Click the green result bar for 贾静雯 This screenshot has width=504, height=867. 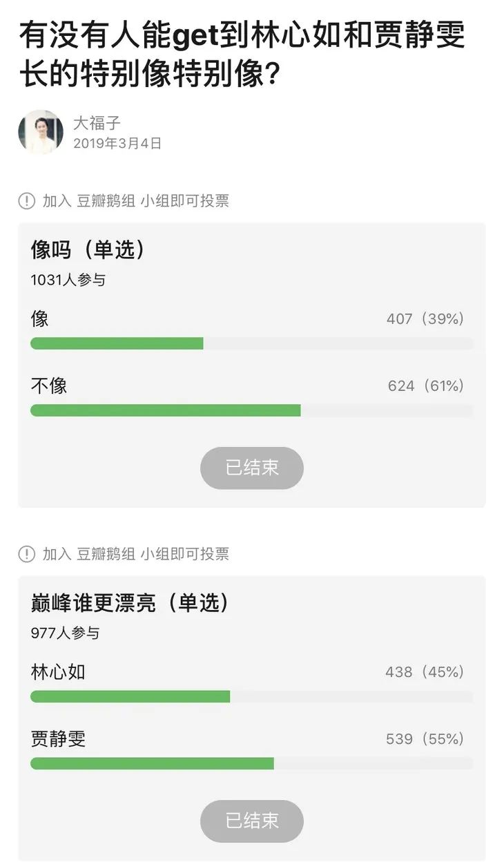click(x=152, y=763)
